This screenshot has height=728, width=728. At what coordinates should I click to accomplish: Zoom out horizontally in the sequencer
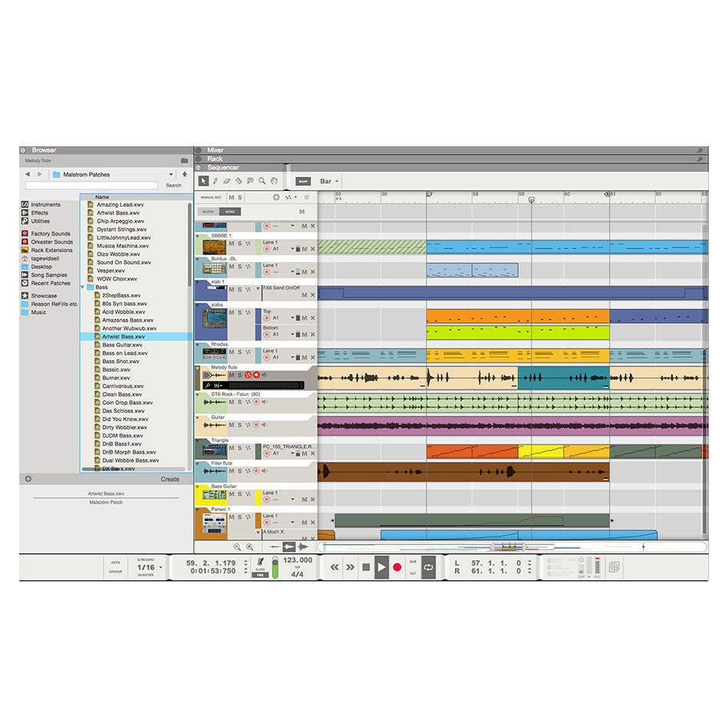[238, 547]
